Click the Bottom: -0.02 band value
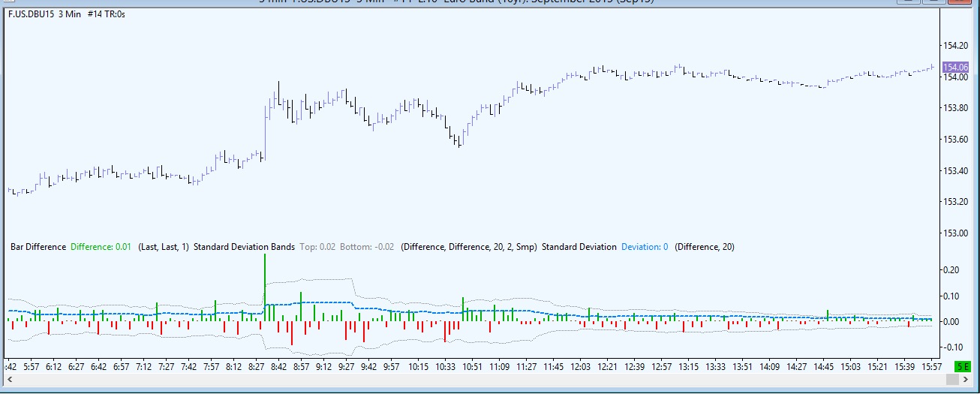The width and height of the screenshot is (980, 394). 367,247
